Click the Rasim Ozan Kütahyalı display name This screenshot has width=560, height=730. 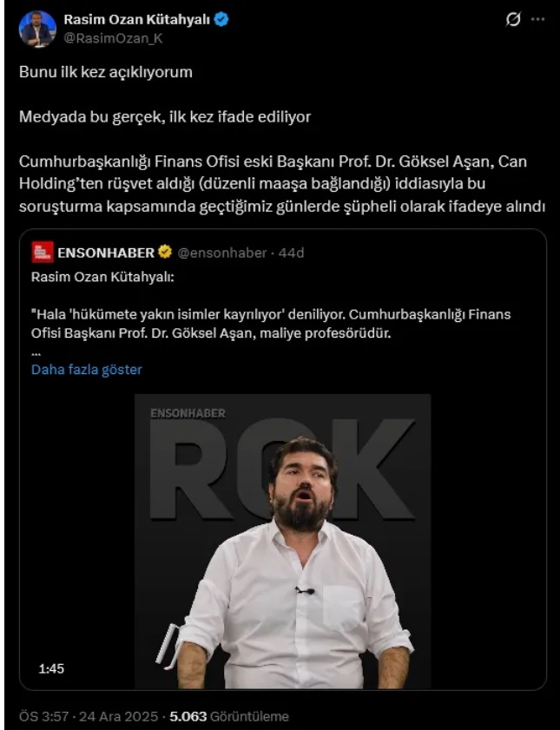[137, 20]
